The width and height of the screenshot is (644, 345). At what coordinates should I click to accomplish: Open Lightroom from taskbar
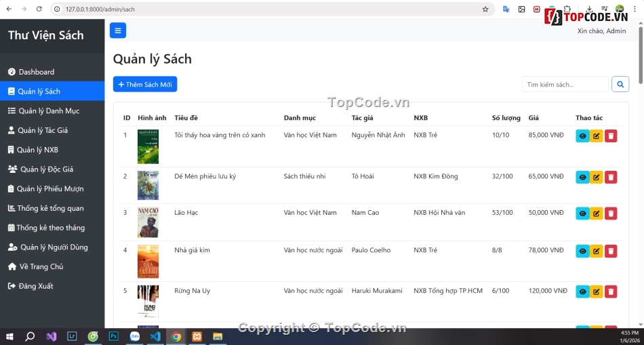tap(73, 337)
